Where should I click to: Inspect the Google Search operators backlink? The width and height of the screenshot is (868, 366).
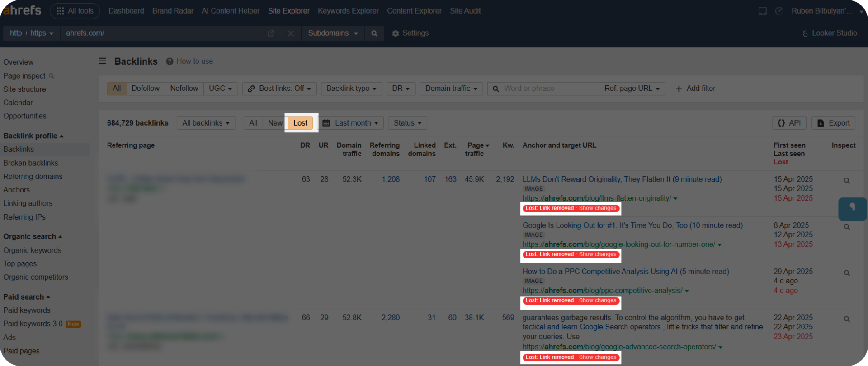tap(847, 319)
